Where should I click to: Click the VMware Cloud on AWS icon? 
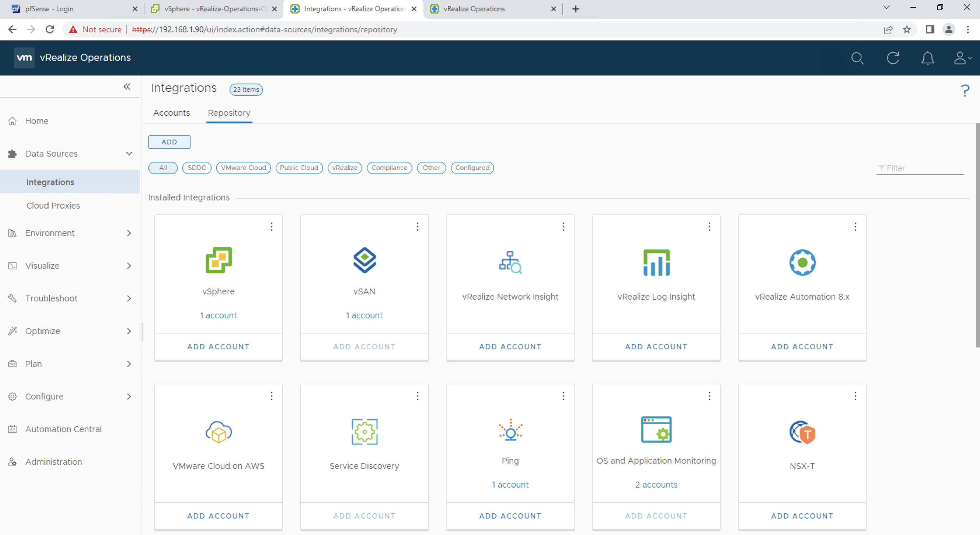click(x=218, y=432)
